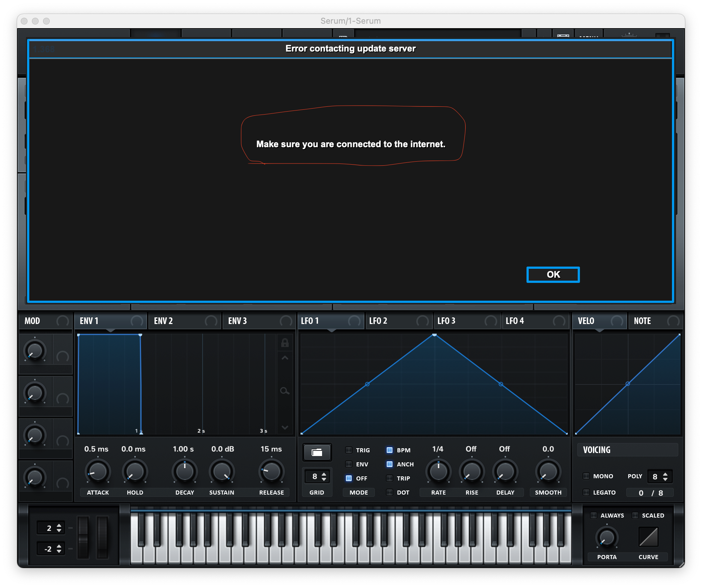
Task: Click the POLY voice count stepper arrows
Action: pyautogui.click(x=665, y=476)
